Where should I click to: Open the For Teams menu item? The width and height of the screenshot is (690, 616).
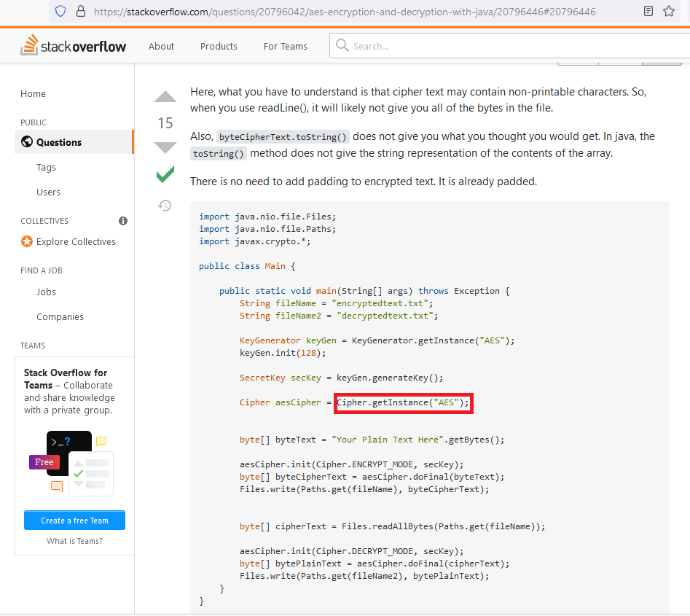point(286,46)
